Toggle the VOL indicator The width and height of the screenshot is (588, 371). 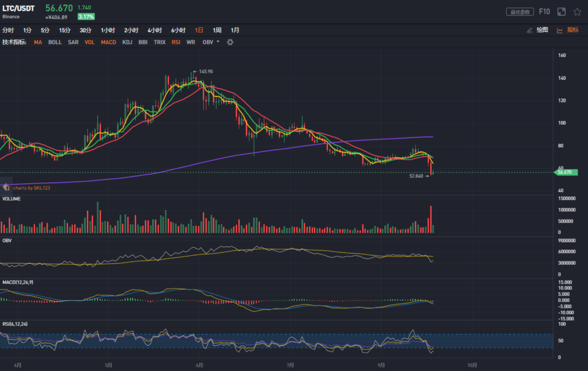click(x=89, y=42)
